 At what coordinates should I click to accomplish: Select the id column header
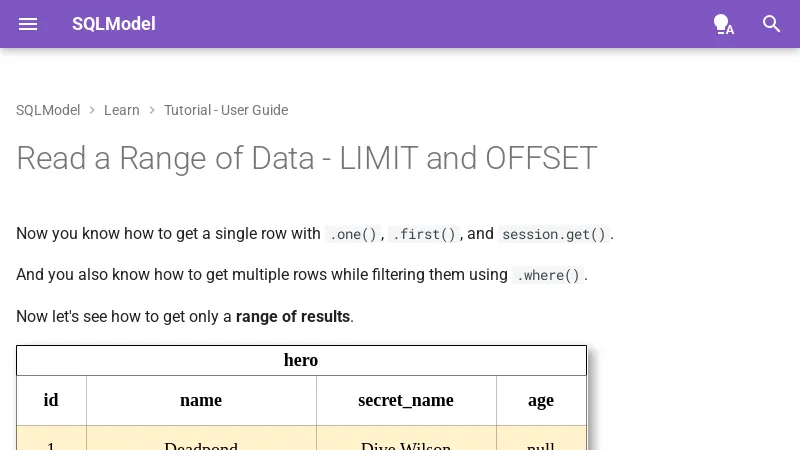pyautogui.click(x=51, y=400)
